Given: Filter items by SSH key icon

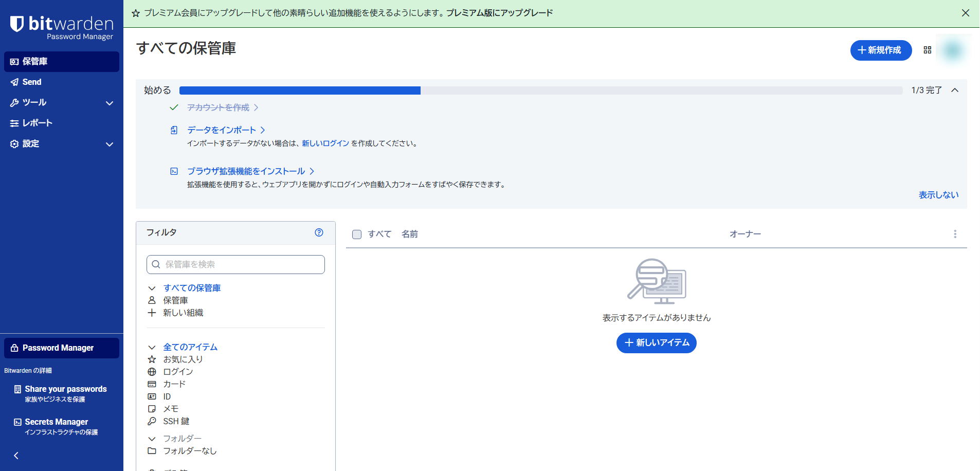Looking at the screenshot, I should click(152, 421).
